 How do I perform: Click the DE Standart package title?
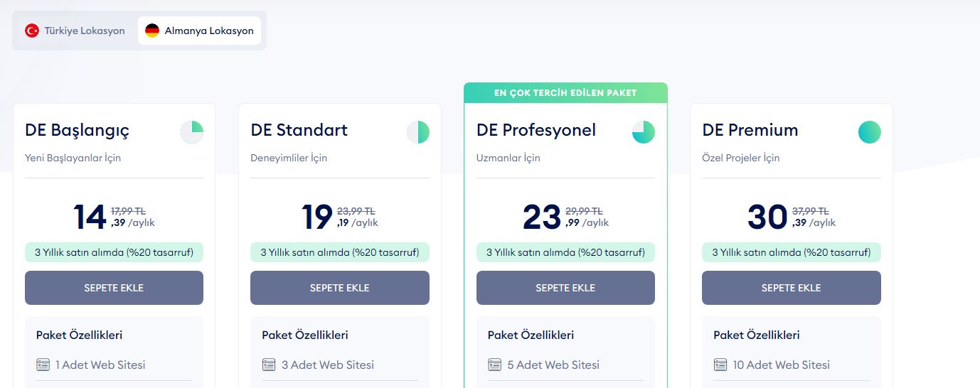299,130
